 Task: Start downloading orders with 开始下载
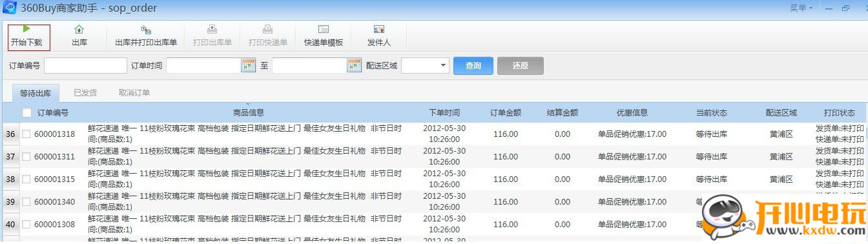[x=29, y=37]
